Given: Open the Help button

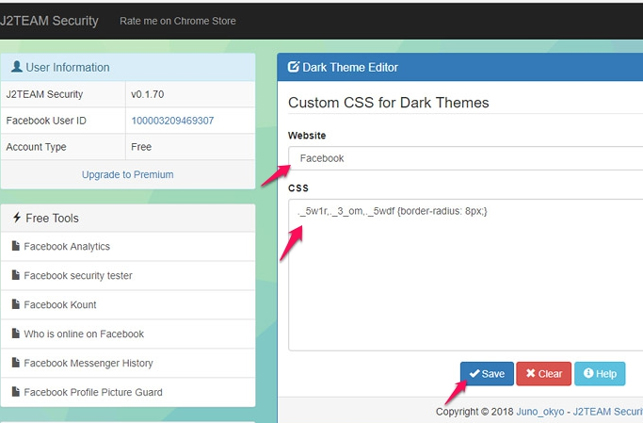Looking at the screenshot, I should click(600, 374).
